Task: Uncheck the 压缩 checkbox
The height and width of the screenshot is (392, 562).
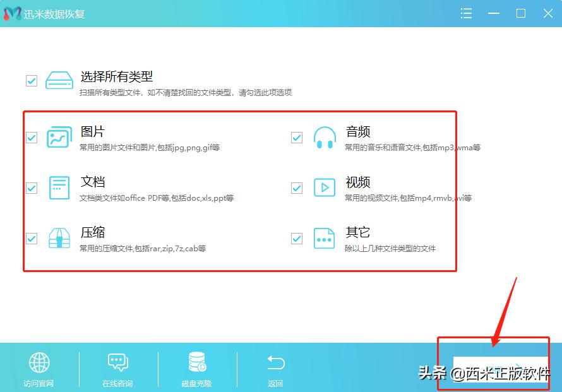Action: 32,239
